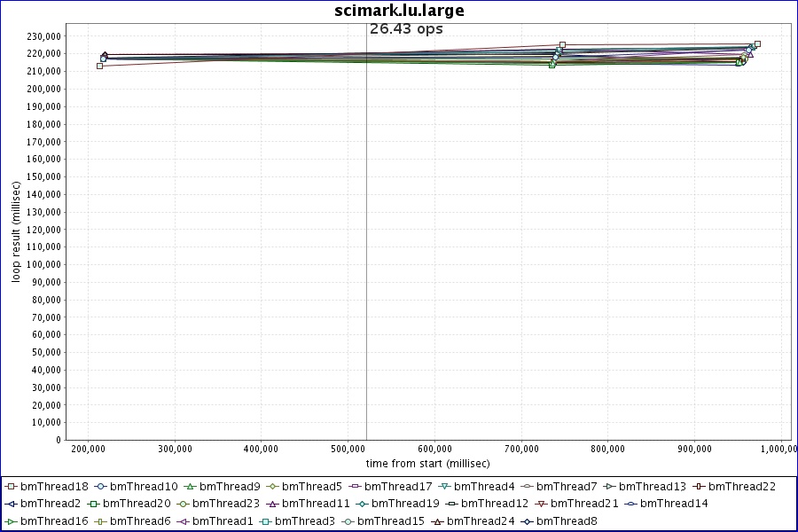The width and height of the screenshot is (798, 532).
Task: Click the scimark.lu.large chart title
Action: [x=399, y=11]
